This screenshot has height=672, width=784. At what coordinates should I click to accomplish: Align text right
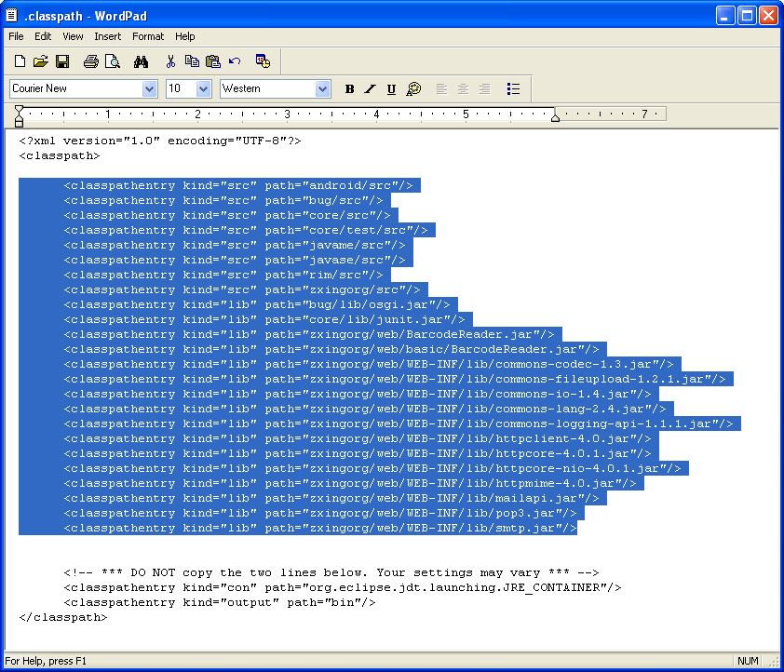click(484, 89)
